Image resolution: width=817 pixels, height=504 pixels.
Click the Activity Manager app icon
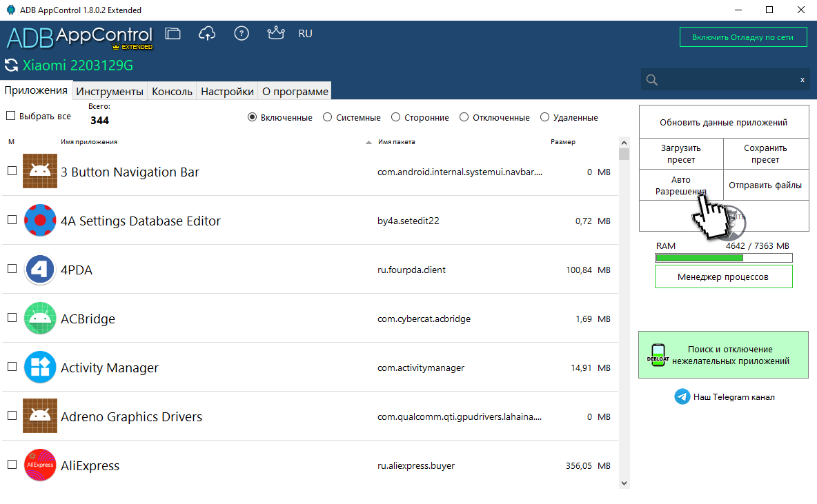(x=40, y=367)
